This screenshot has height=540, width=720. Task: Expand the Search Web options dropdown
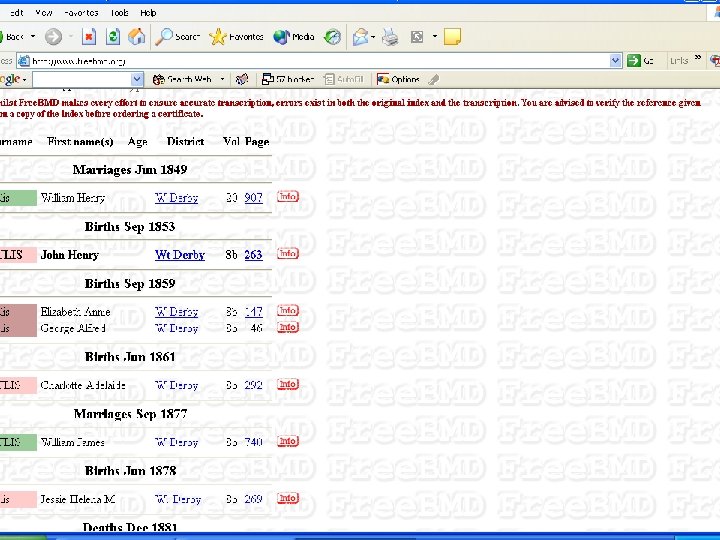(222, 79)
